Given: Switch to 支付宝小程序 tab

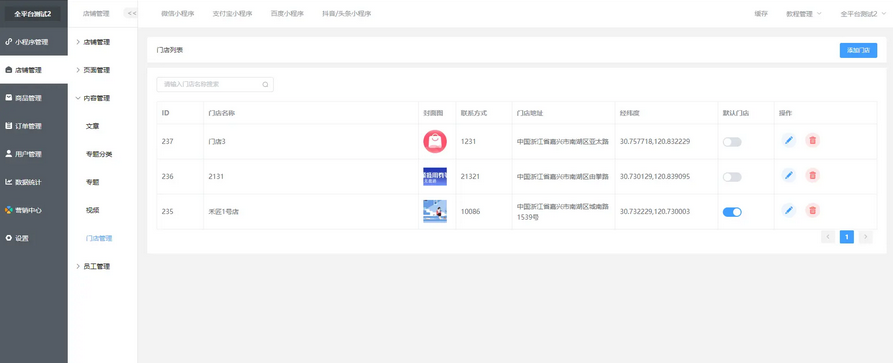Looking at the screenshot, I should (232, 14).
